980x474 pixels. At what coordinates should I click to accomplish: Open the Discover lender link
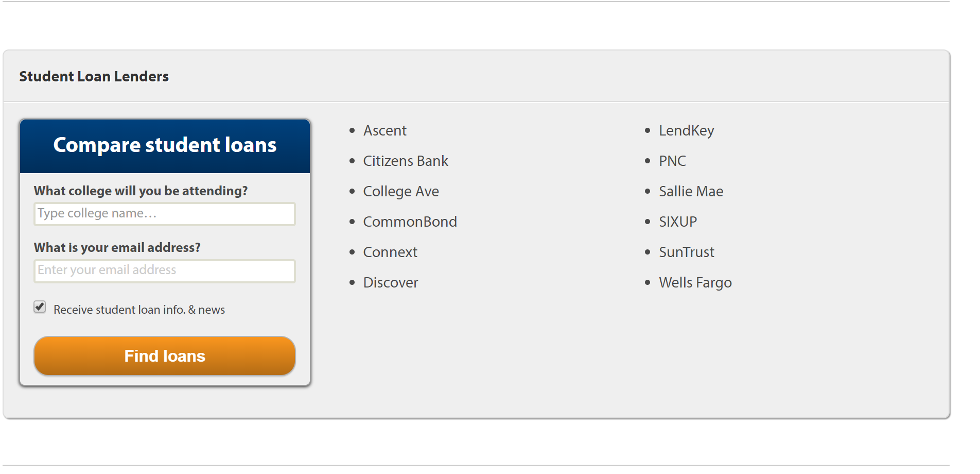click(391, 283)
